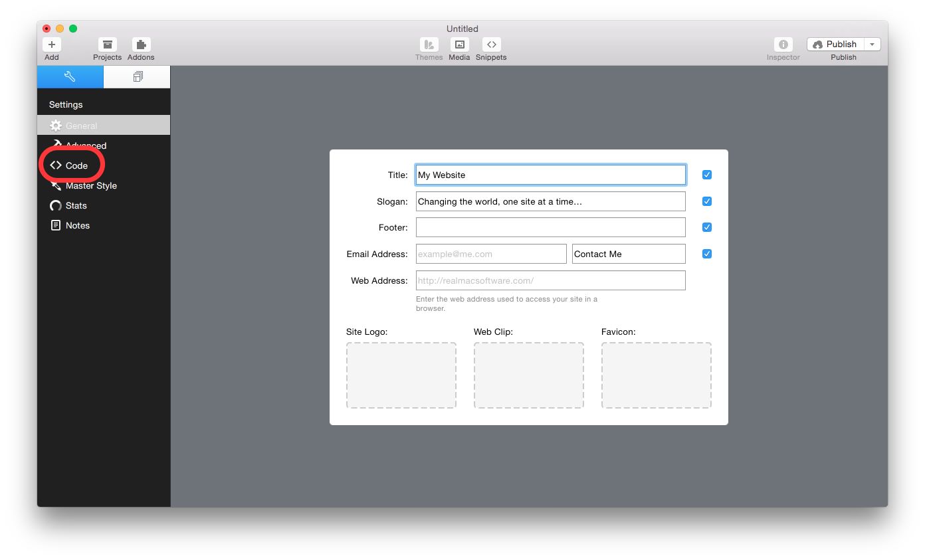Open the Inspector info icon
925x560 pixels.
point(783,45)
